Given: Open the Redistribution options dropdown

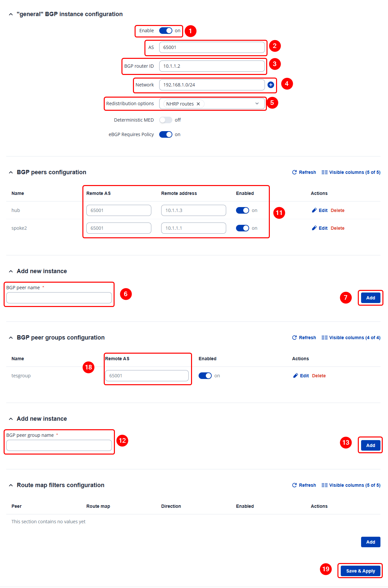Looking at the screenshot, I should [257, 104].
